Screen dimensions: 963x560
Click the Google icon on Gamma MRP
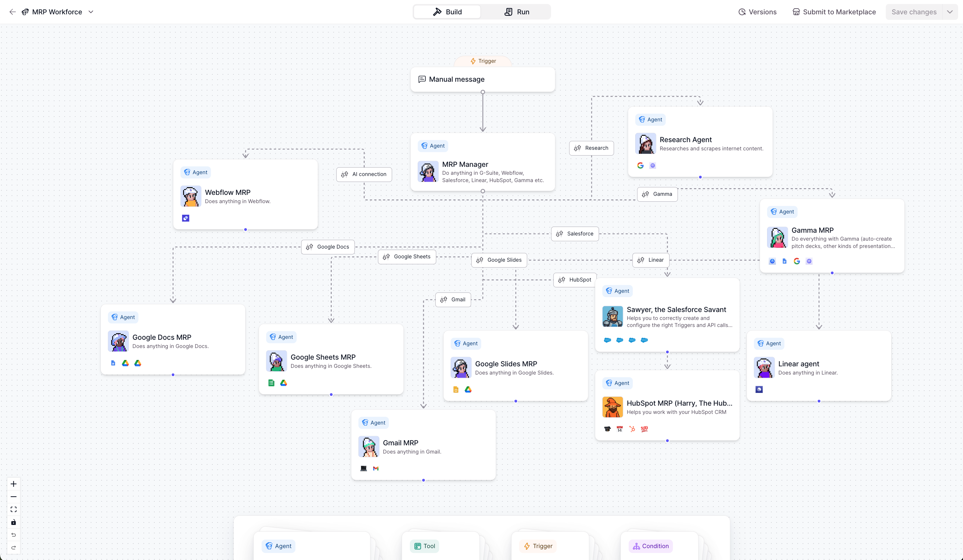coord(797,261)
